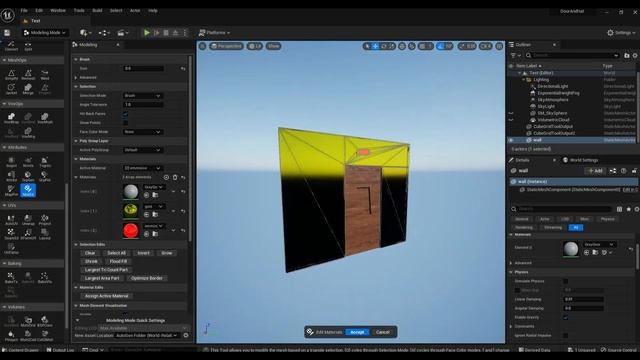Toggle visibility of VolumetricCloud in Outliner
Viewport: 640px width, 360px height.
(x=511, y=120)
